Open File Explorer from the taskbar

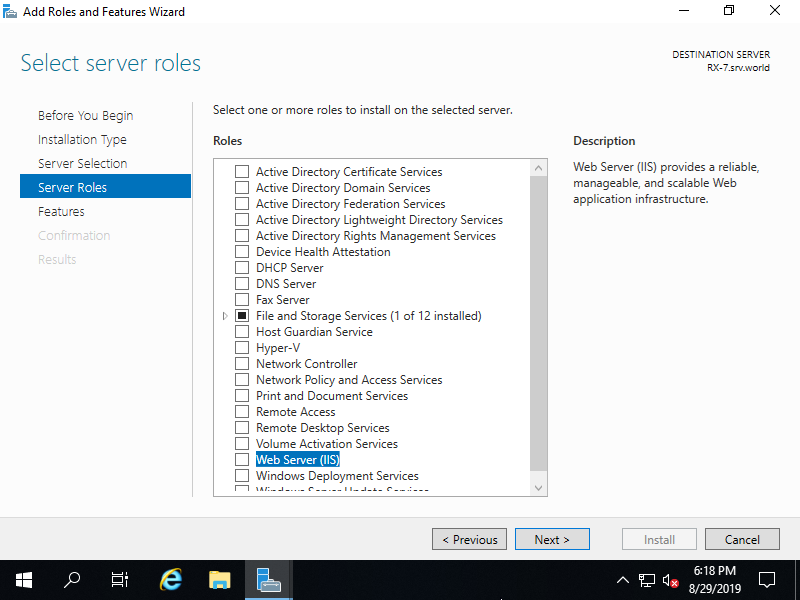(x=219, y=580)
